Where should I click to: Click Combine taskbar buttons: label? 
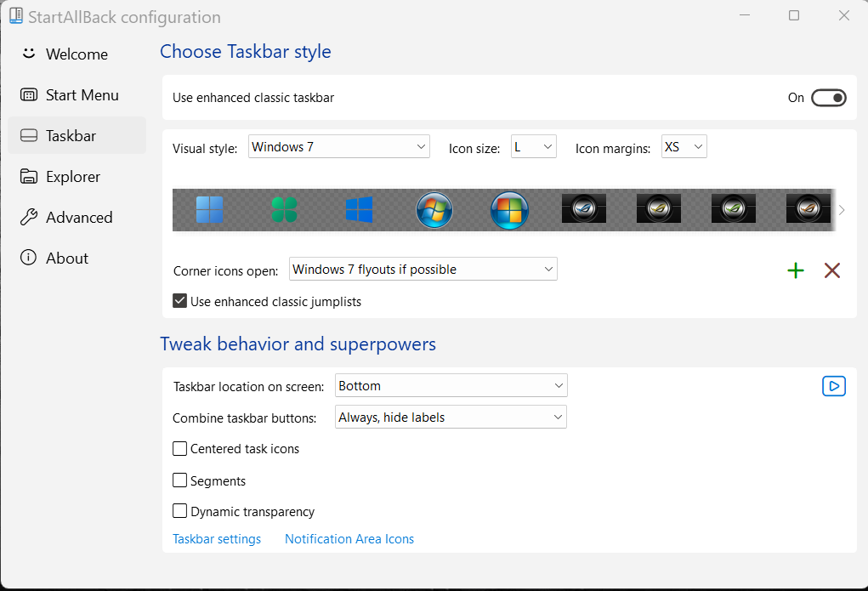tap(244, 418)
